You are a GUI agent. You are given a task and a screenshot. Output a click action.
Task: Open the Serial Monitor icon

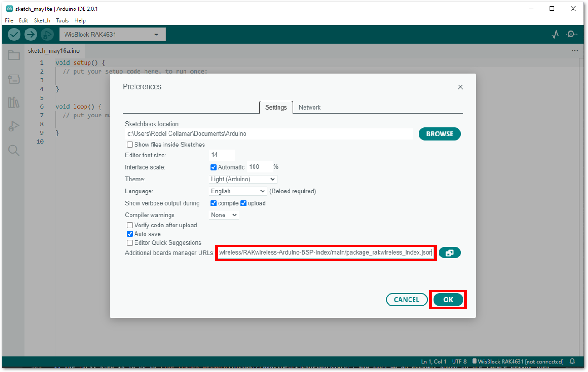[572, 35]
